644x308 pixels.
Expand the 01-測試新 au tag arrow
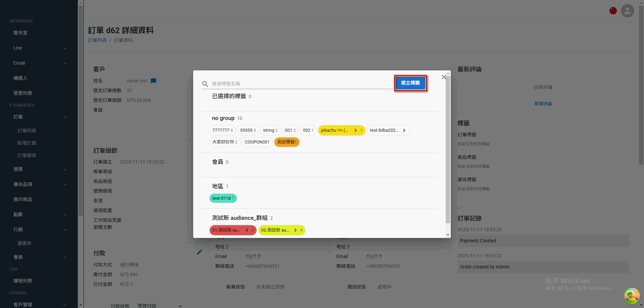(247, 230)
